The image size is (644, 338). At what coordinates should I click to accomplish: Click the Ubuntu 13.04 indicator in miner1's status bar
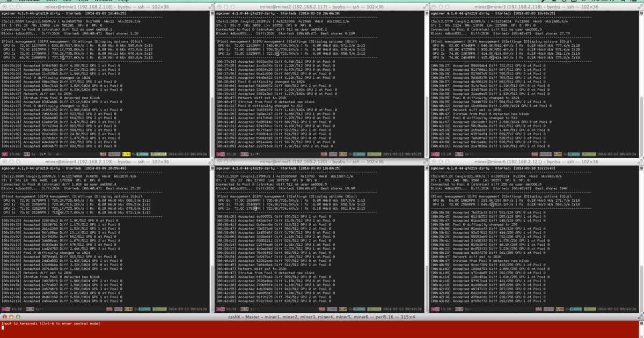pyautogui.click(x=15, y=153)
